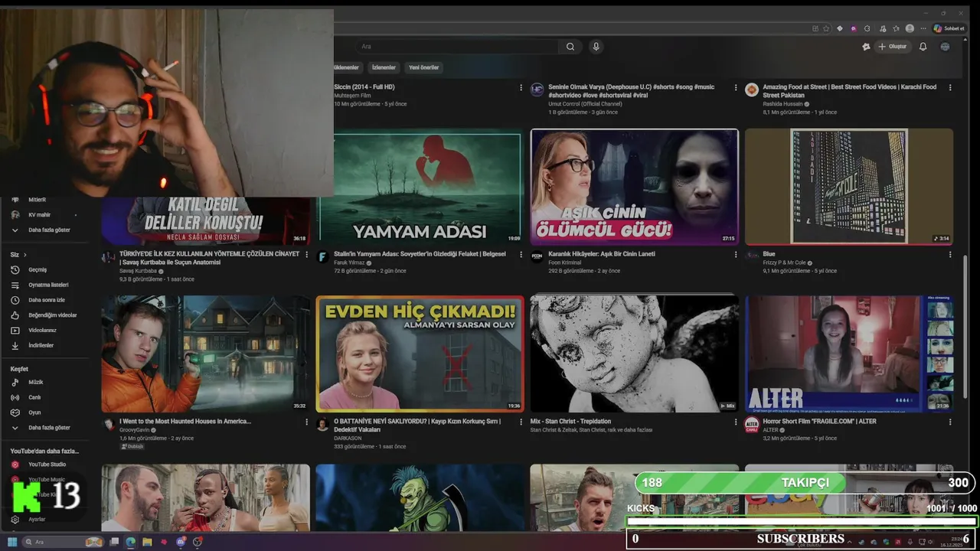Open Beğendiğim videolar in sidebar

point(46,315)
